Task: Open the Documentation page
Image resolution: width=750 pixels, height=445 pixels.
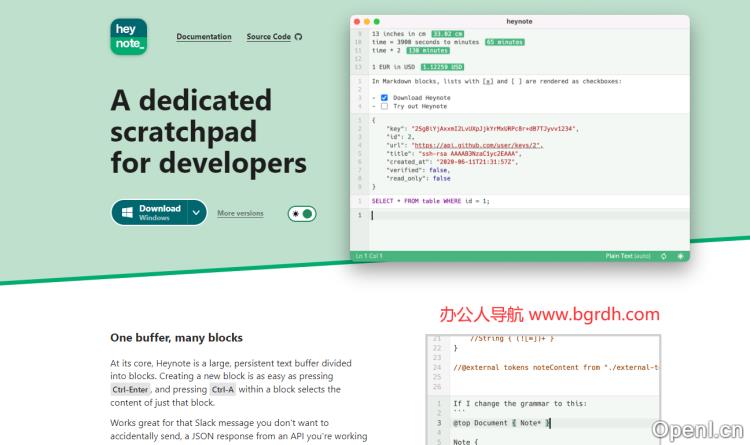Action: [204, 37]
